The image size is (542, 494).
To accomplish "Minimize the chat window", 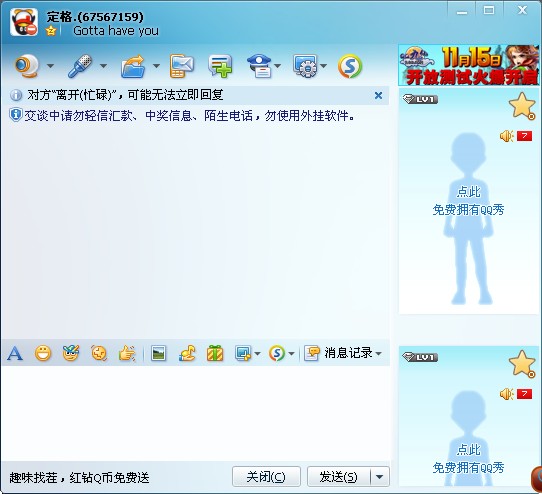I will pyautogui.click(x=462, y=11).
